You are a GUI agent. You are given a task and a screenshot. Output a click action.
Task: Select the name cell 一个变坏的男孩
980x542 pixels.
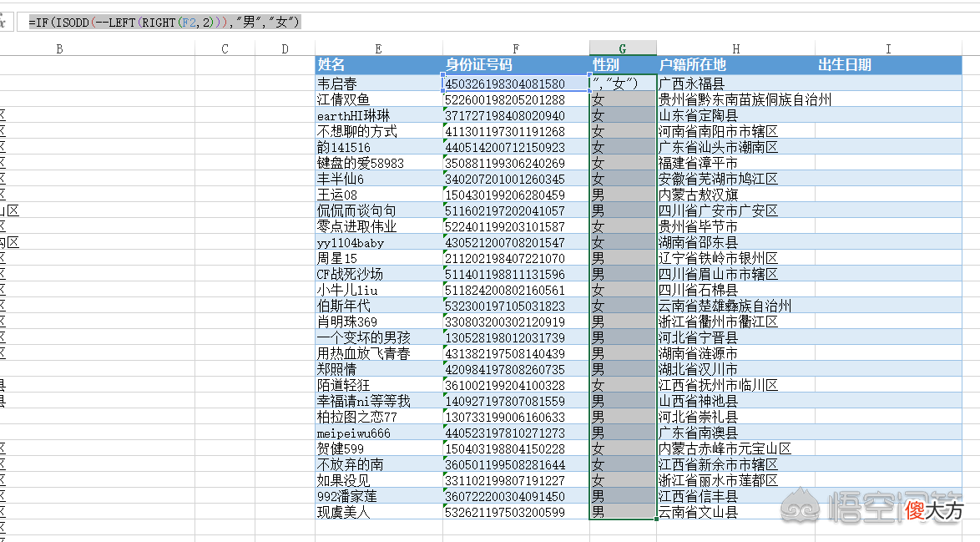pyautogui.click(x=379, y=337)
